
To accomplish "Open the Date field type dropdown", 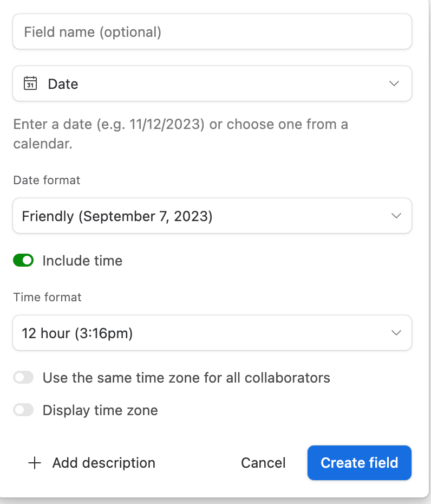I will pos(212,83).
